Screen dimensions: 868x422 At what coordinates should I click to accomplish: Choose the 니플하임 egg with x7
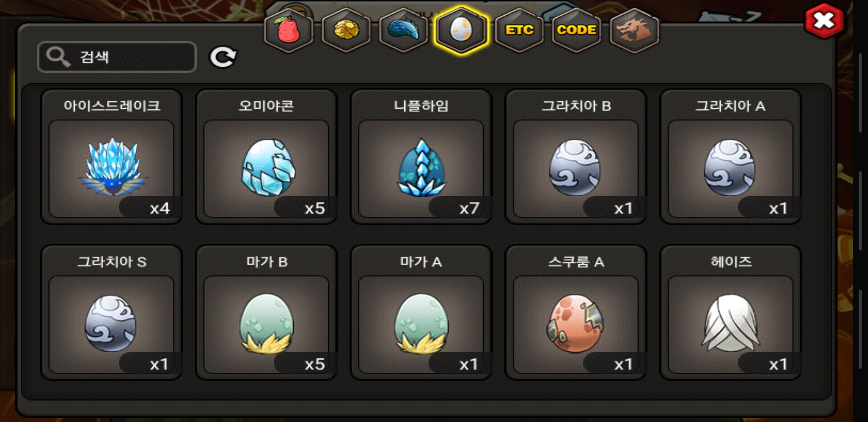(x=421, y=157)
